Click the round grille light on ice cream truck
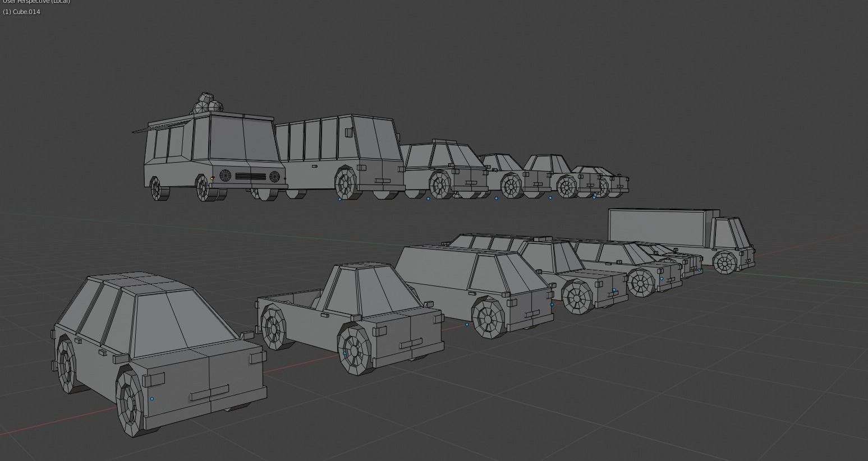The width and height of the screenshot is (868, 461). click(x=225, y=176)
